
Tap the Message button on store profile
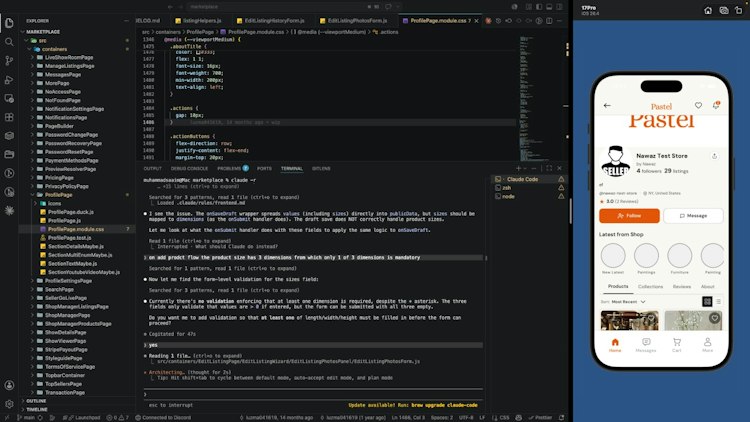(693, 216)
